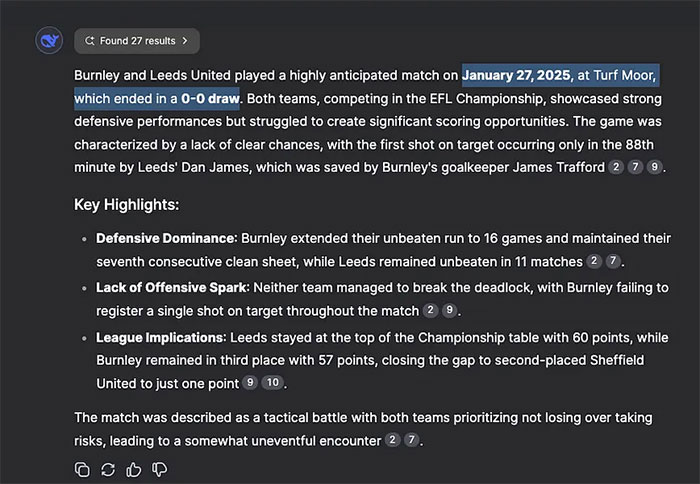The height and width of the screenshot is (484, 700).
Task: Open citation 9 after James Trafford
Action: [656, 167]
